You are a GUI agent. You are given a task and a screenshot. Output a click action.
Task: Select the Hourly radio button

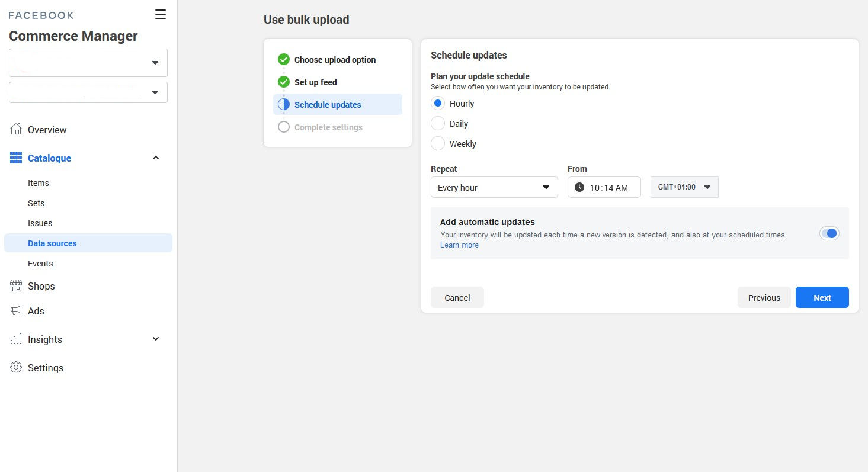tap(438, 103)
